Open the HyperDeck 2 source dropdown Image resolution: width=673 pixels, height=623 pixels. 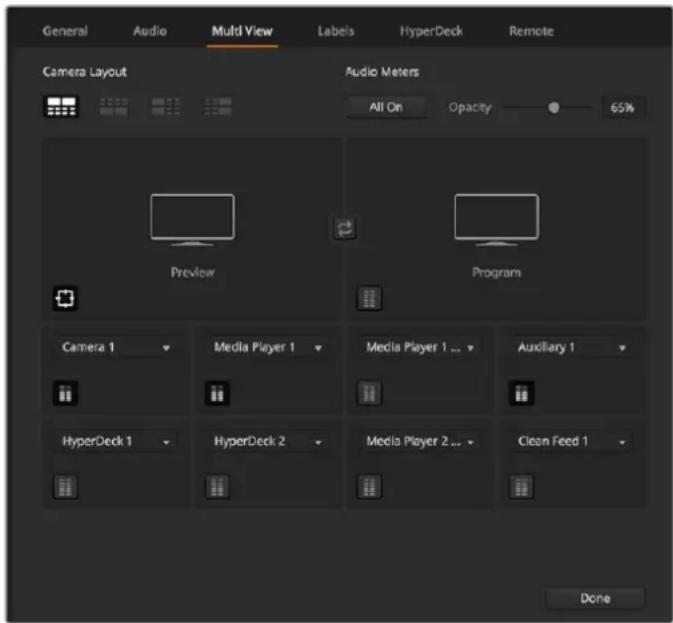coord(267,442)
